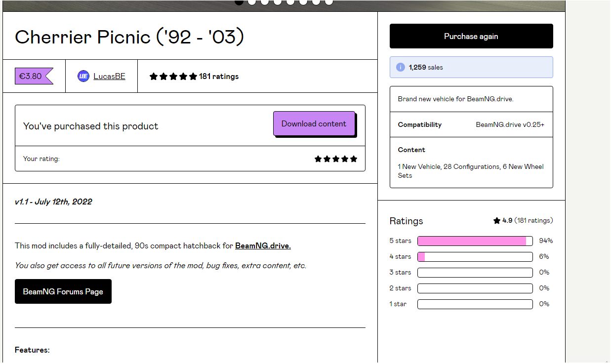The image size is (611, 364).
Task: Click 'Brand new vehicle for BeamNG.drive.' summary text
Action: 455,99
